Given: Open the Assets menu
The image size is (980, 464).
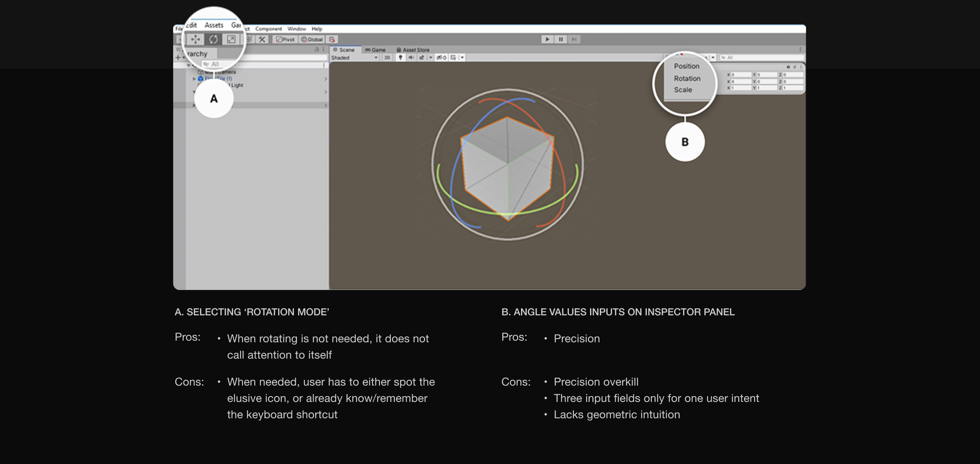Looking at the screenshot, I should tap(214, 25).
